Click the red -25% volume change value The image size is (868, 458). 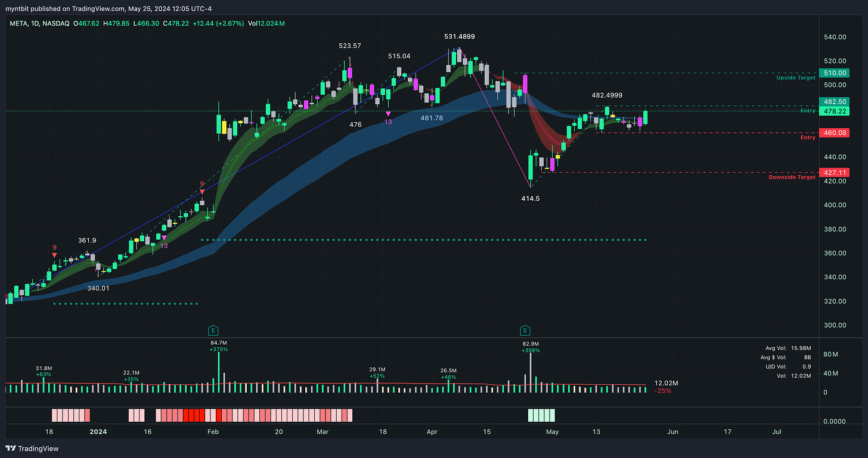(663, 391)
